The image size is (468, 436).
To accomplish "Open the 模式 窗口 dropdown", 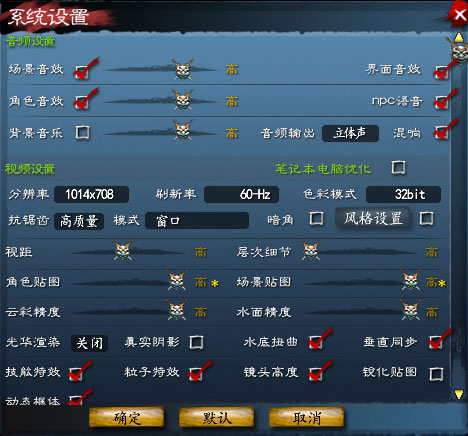I will click(197, 220).
